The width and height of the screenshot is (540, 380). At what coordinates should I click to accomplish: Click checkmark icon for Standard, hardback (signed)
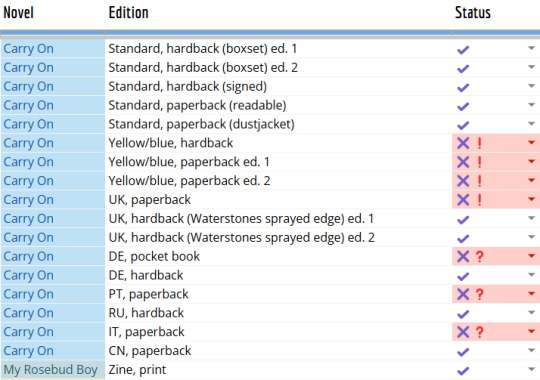tap(463, 88)
